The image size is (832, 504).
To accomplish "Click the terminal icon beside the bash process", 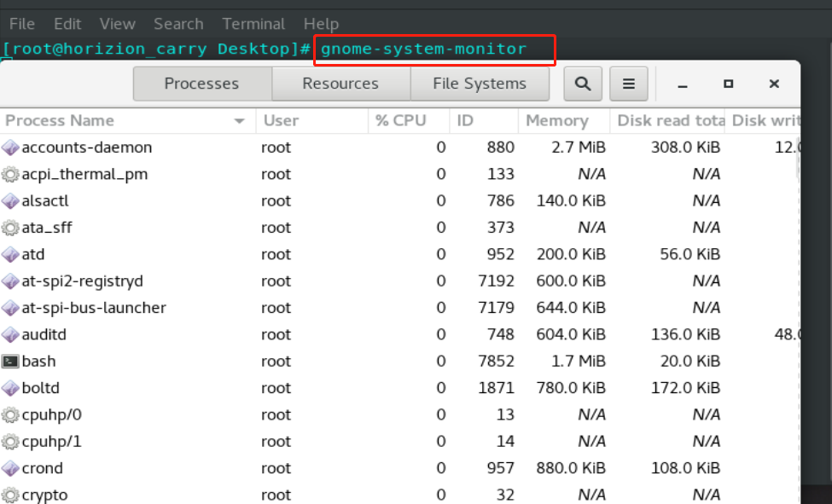I will pos(10,361).
